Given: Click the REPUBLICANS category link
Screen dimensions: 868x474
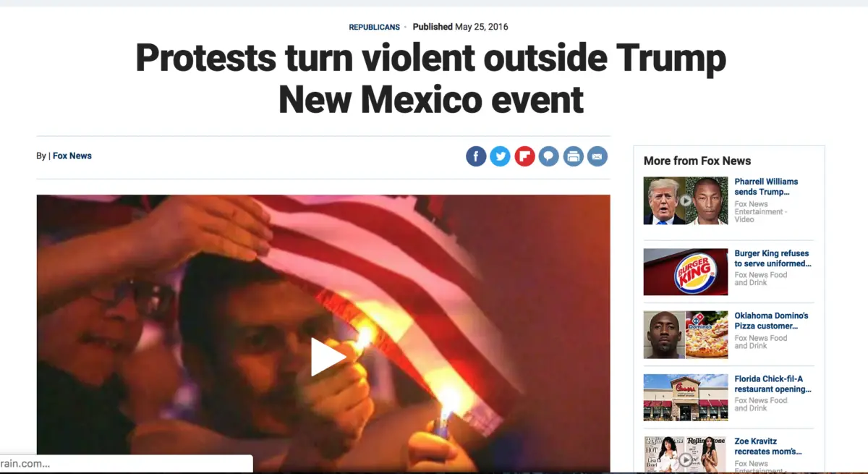Looking at the screenshot, I should tap(374, 27).
